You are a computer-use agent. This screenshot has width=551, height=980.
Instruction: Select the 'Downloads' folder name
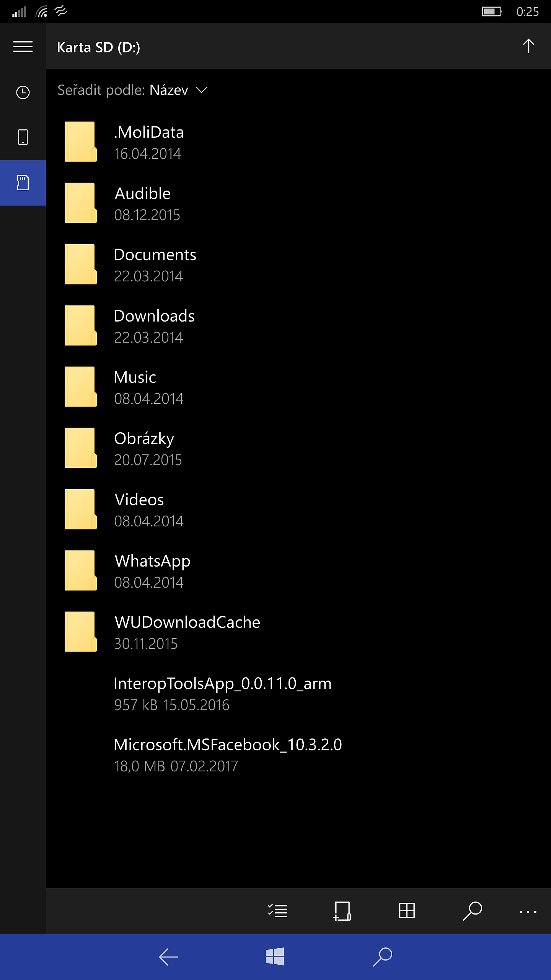(154, 316)
